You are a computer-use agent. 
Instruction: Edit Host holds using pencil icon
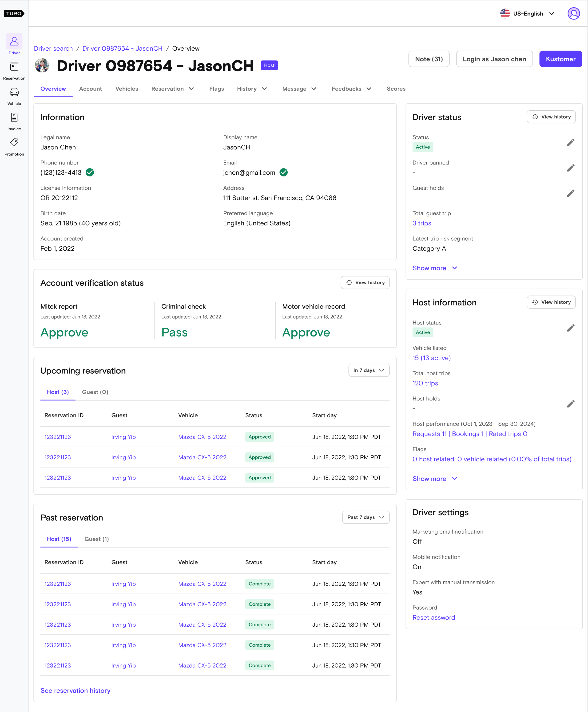coord(570,404)
